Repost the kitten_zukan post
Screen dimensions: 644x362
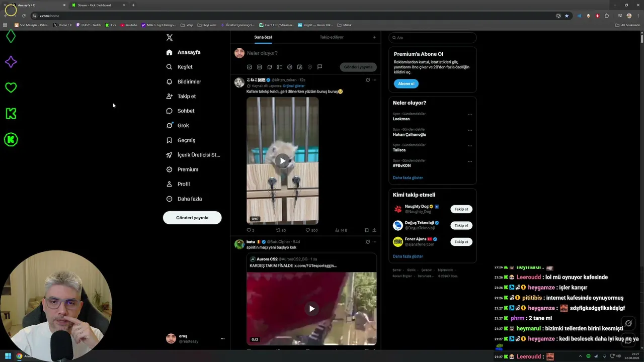(281, 230)
